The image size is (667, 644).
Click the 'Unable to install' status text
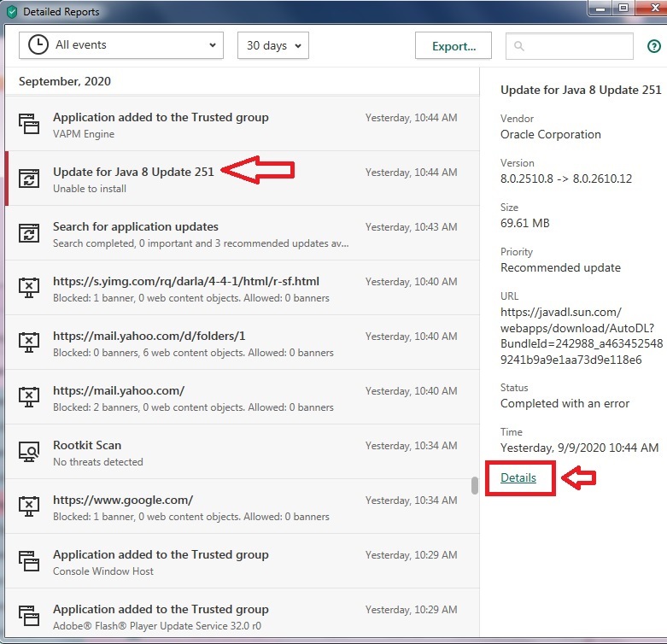pos(90,189)
